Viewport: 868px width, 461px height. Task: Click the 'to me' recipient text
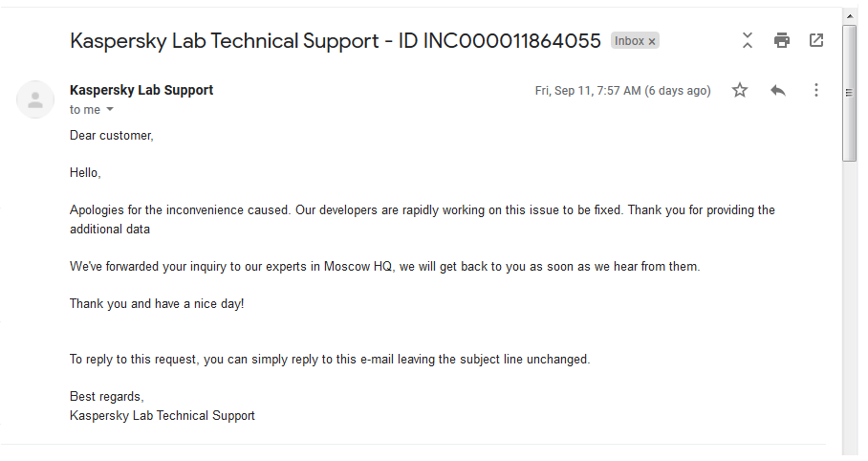click(x=85, y=110)
